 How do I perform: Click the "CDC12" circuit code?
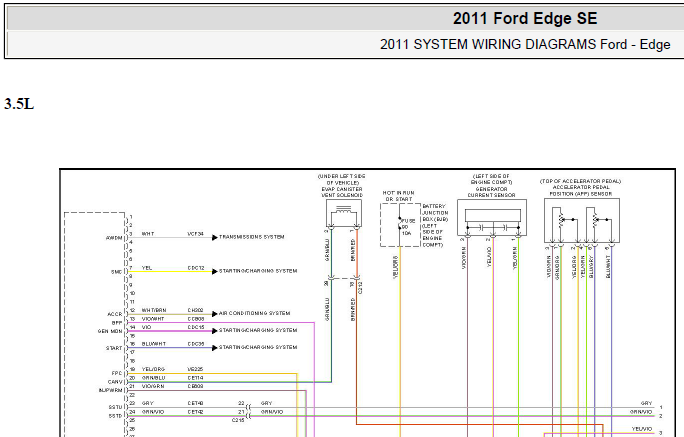[196, 268]
